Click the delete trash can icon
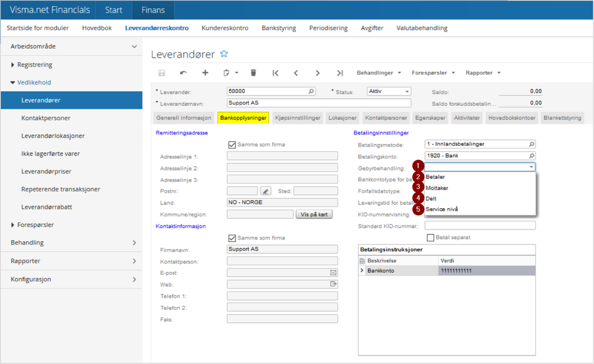Image resolution: width=594 pixels, height=364 pixels. [x=253, y=73]
